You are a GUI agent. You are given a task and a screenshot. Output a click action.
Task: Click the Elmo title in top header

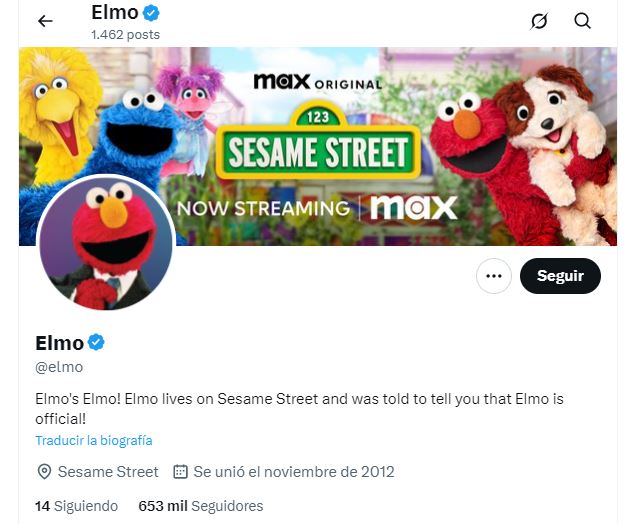tap(113, 13)
